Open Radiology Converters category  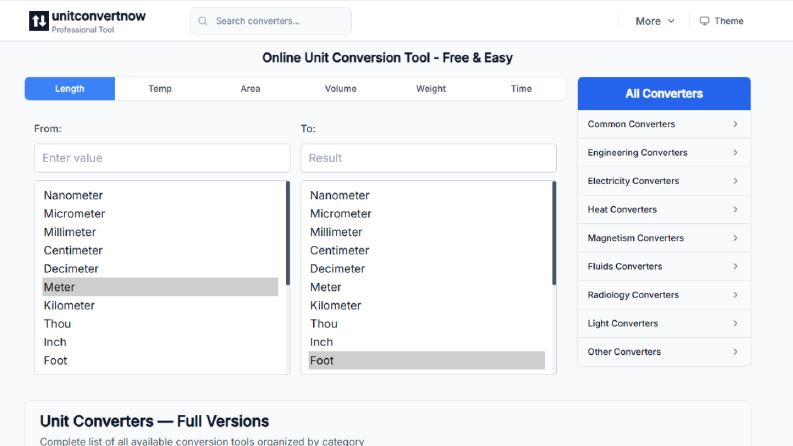pyautogui.click(x=664, y=295)
